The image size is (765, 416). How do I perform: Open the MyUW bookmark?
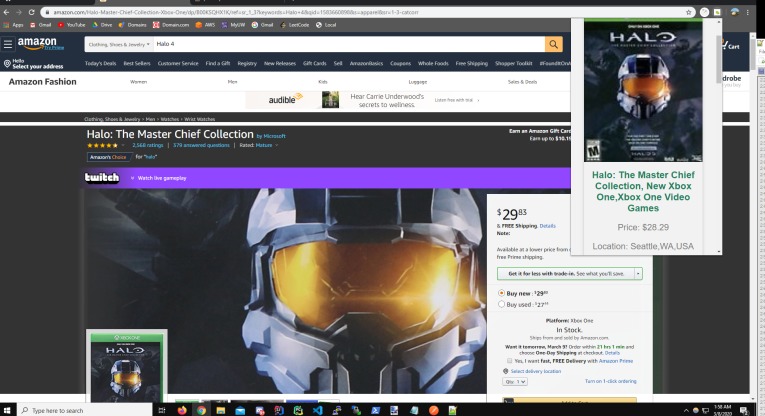pos(233,25)
